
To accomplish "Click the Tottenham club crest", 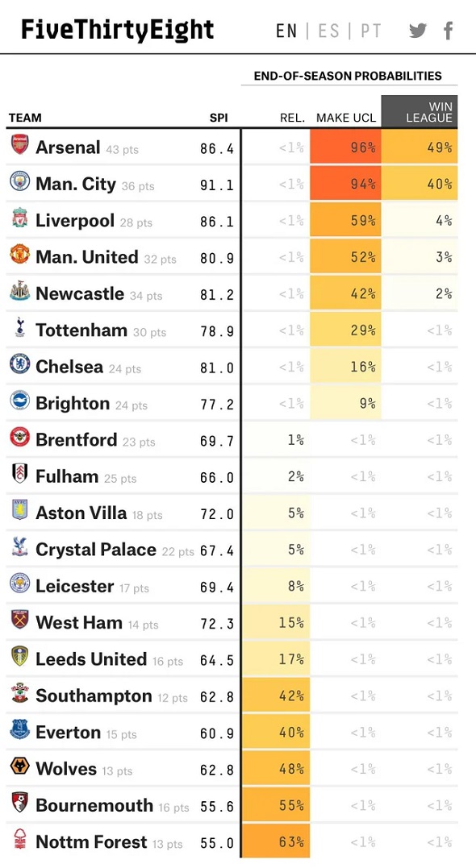I will point(20,327).
